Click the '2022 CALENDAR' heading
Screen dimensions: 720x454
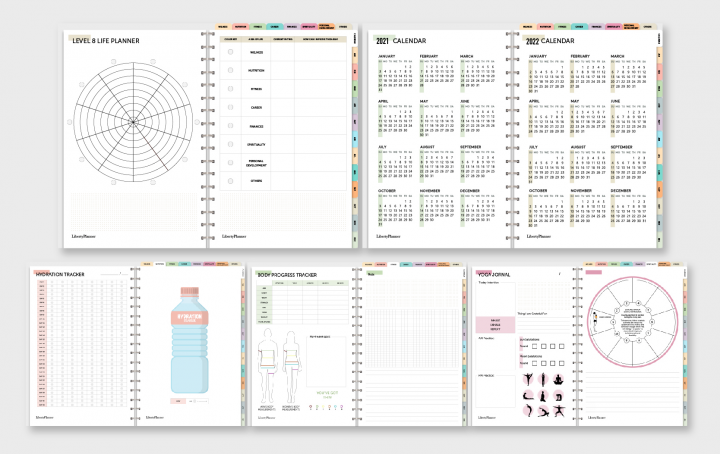tap(550, 41)
